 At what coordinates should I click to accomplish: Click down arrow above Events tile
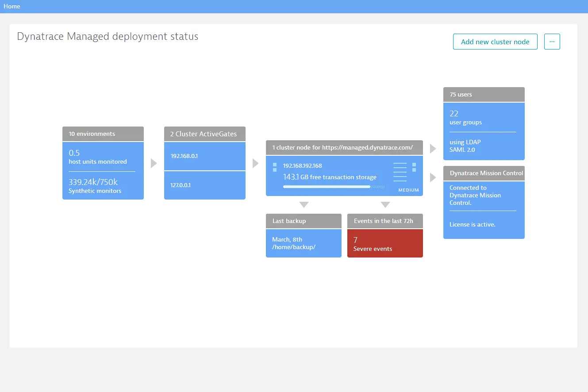[385, 205]
